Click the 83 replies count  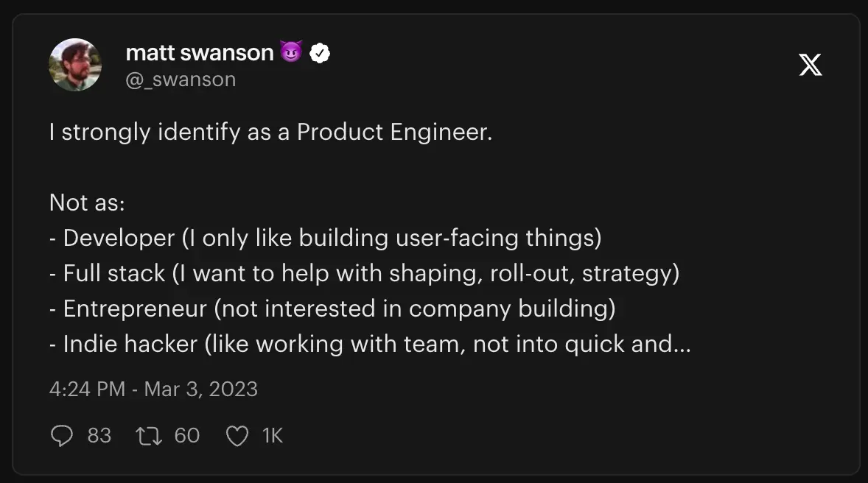(99, 436)
